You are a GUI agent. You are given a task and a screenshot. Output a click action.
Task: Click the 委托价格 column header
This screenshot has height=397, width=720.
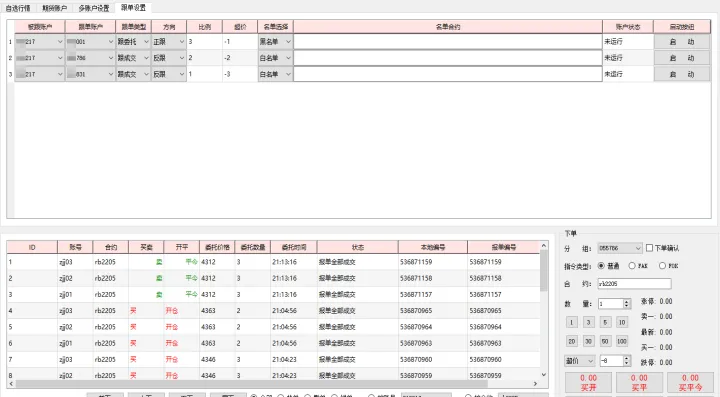(217, 247)
